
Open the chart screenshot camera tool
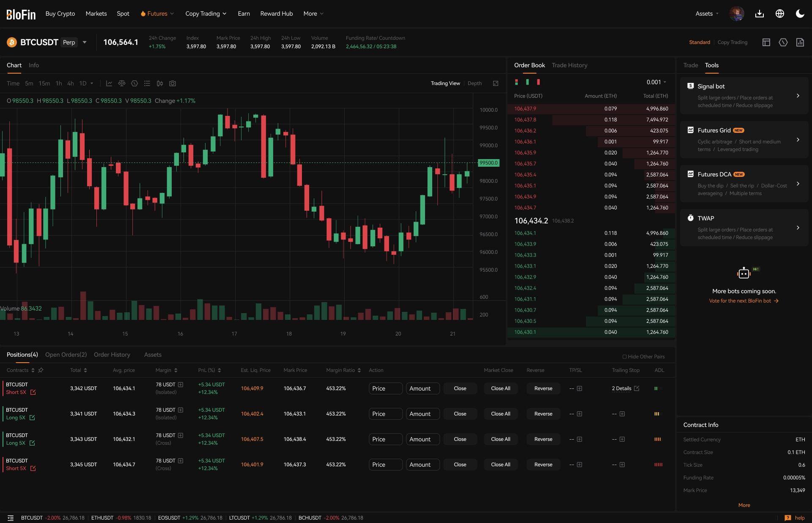[x=173, y=83]
